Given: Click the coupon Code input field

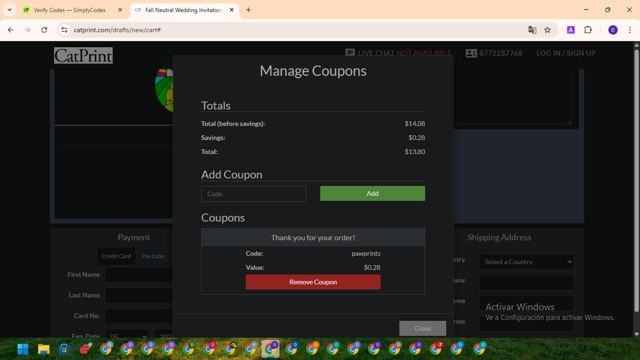Looking at the screenshot, I should pyautogui.click(x=253, y=194).
